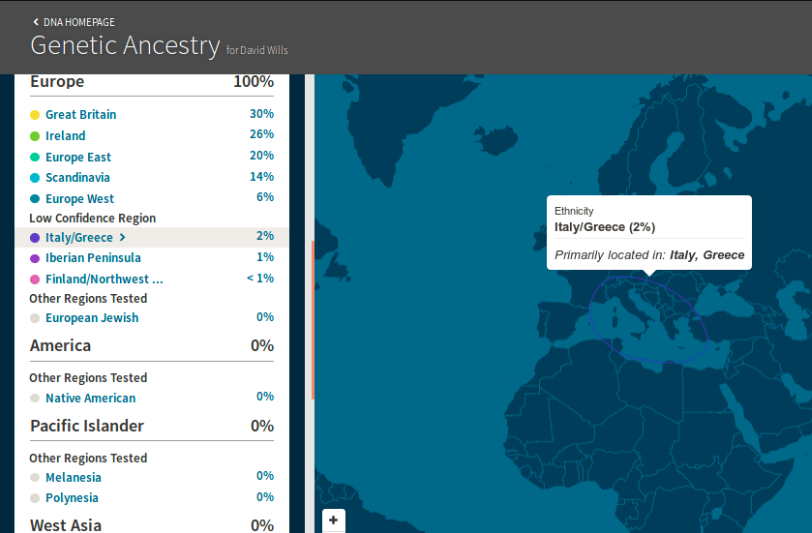Select Iberian Peninsula region
The width and height of the screenshot is (812, 533).
pos(93,258)
